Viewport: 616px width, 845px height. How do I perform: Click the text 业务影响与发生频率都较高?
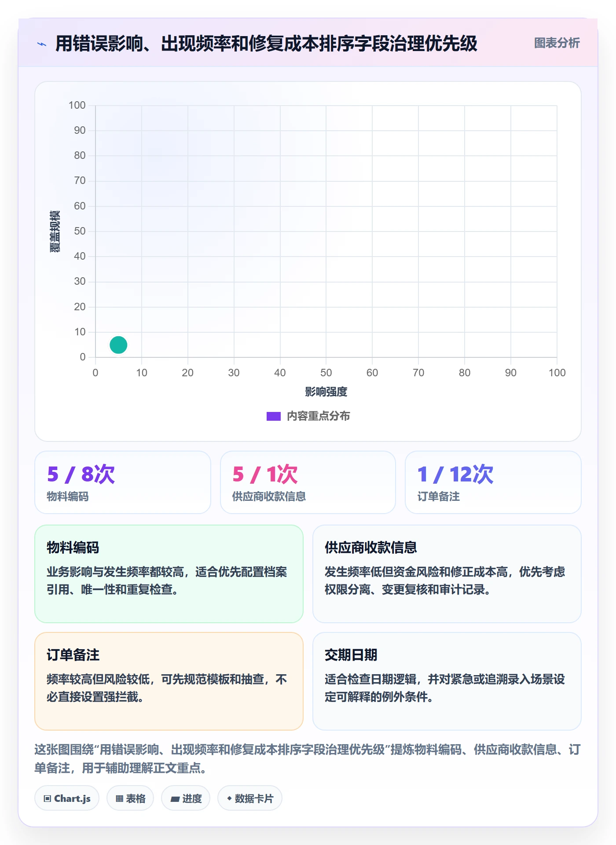tap(115, 572)
